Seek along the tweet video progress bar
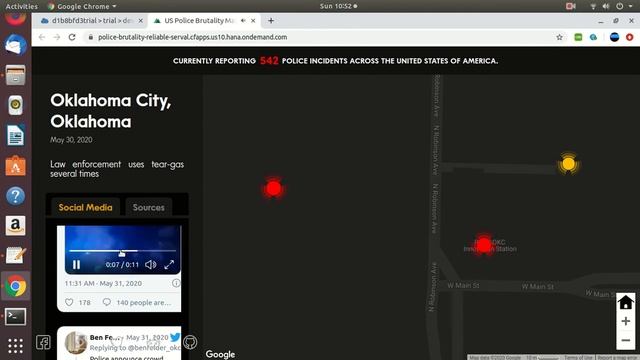Viewport: 640px width, 360px height. [122, 251]
